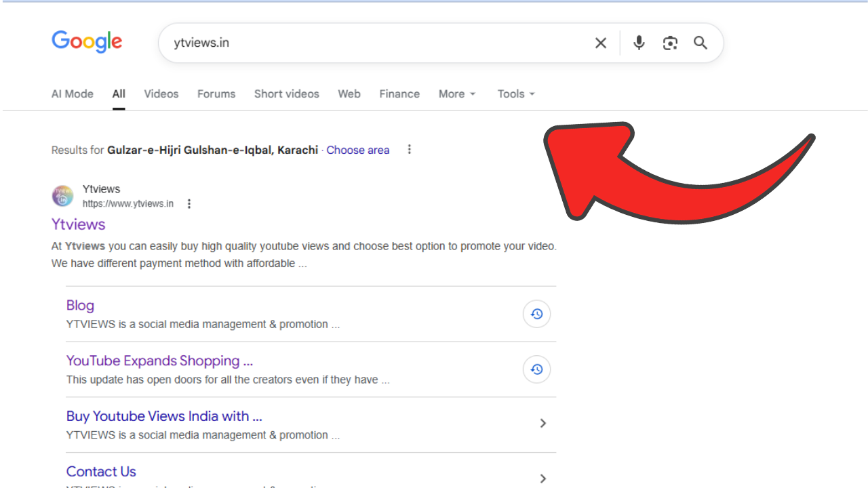Expand arrow for Contact Us result
The height and width of the screenshot is (488, 868).
542,479
